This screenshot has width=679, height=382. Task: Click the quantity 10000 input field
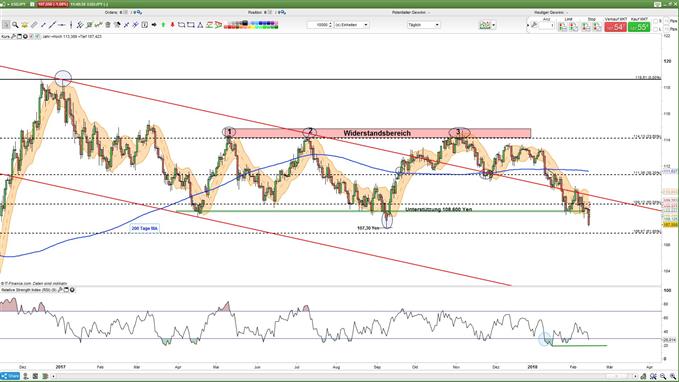click(318, 25)
